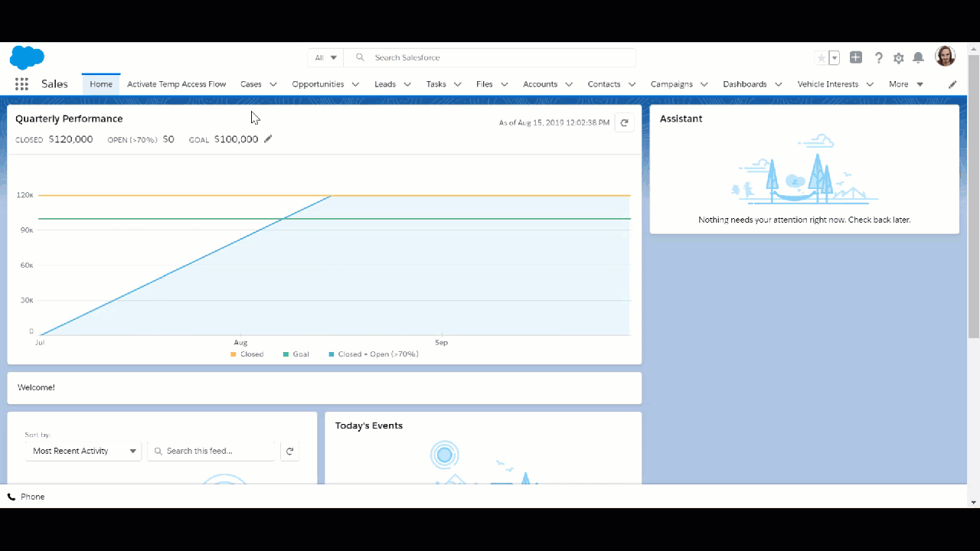The height and width of the screenshot is (551, 980).
Task: Refresh the feed next to the search box
Action: point(289,451)
